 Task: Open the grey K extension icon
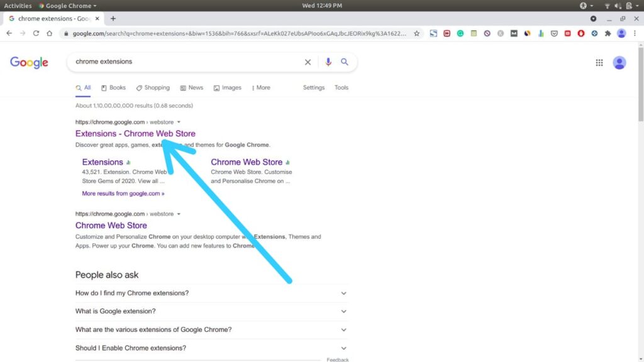click(x=500, y=34)
